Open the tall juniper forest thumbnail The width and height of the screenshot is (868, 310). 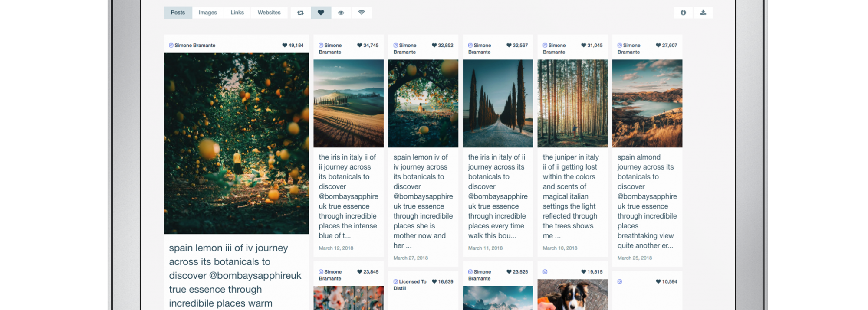572,103
